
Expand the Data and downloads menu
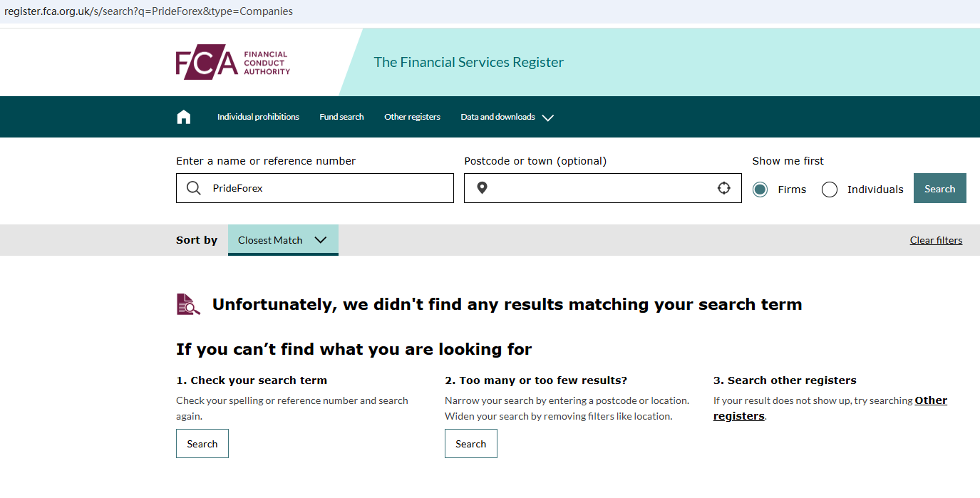tap(507, 117)
